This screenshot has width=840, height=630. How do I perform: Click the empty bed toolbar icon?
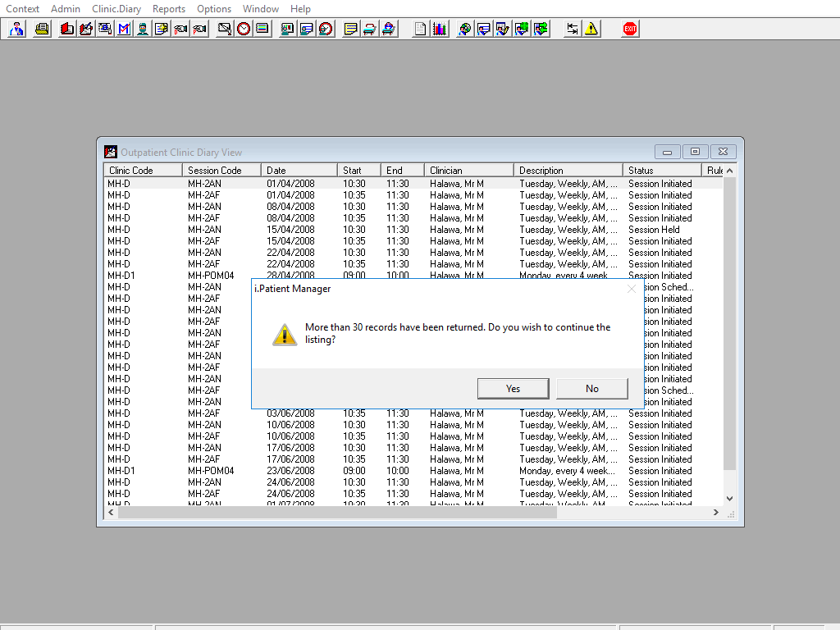pyautogui.click(x=370, y=29)
